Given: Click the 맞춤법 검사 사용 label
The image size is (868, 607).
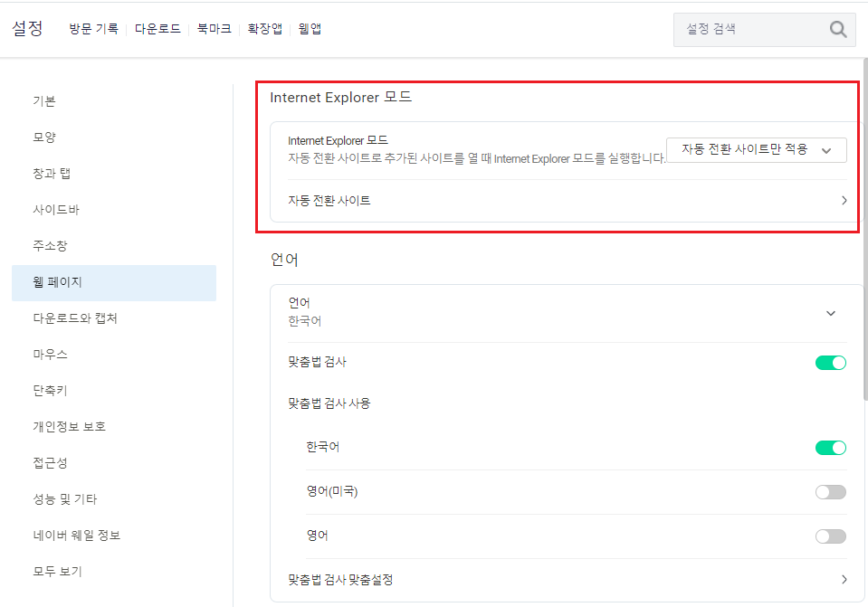Looking at the screenshot, I should [329, 403].
